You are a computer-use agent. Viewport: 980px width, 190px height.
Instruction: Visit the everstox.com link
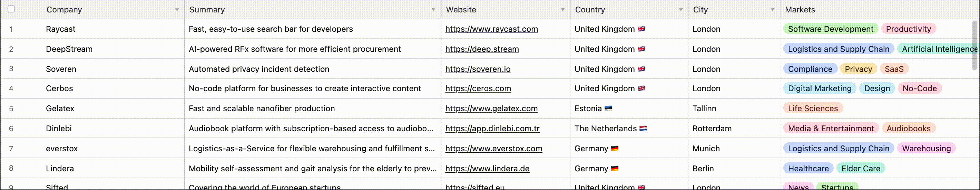493,149
